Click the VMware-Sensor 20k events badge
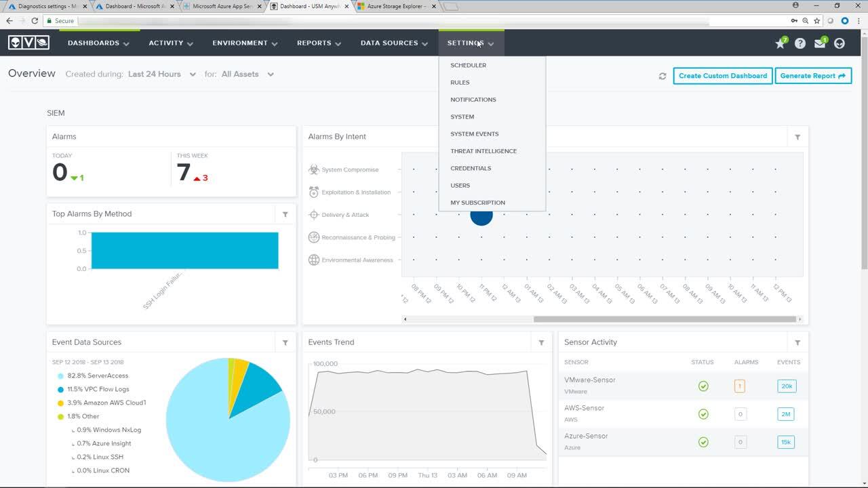 [x=787, y=386]
